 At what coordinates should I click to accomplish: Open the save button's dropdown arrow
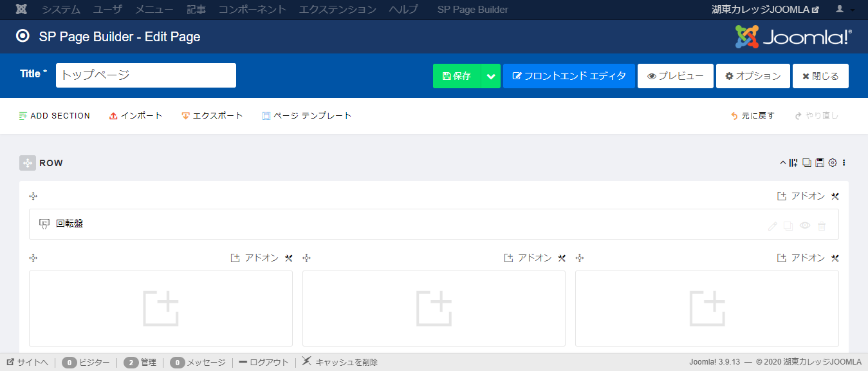coord(490,75)
